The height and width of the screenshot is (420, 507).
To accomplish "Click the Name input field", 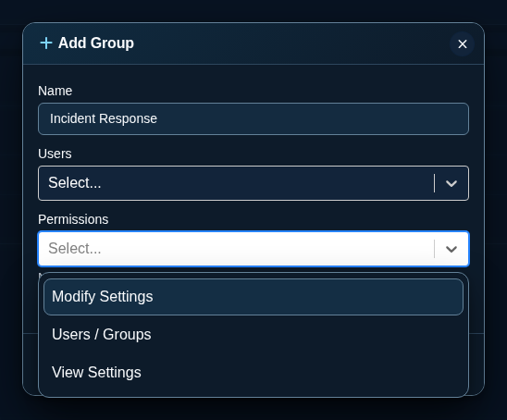I will pyautogui.click(x=253, y=118).
